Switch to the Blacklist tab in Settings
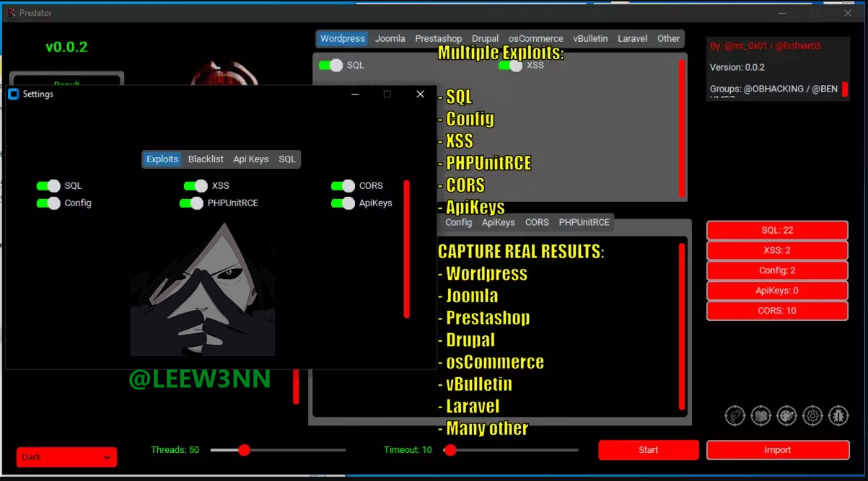The image size is (868, 481). (206, 159)
